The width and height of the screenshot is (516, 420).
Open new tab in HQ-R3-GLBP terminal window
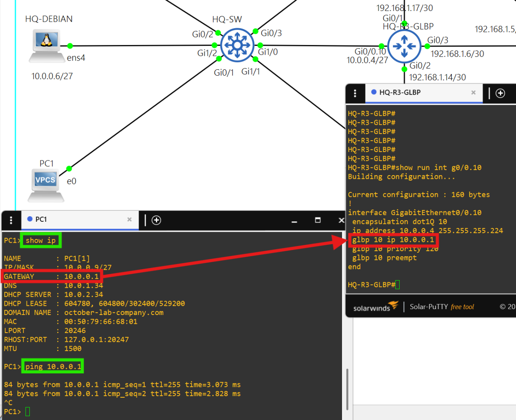[x=500, y=93]
